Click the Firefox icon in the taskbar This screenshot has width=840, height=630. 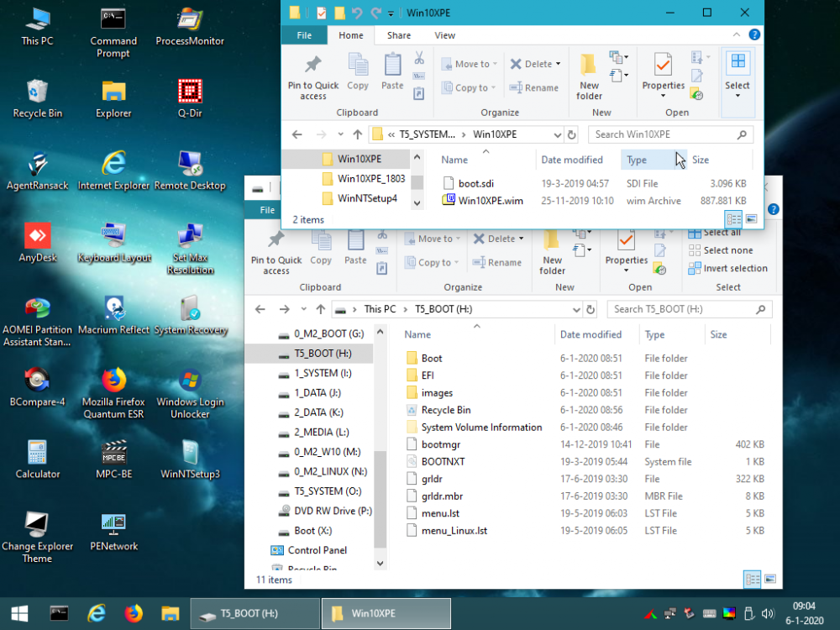point(134,613)
